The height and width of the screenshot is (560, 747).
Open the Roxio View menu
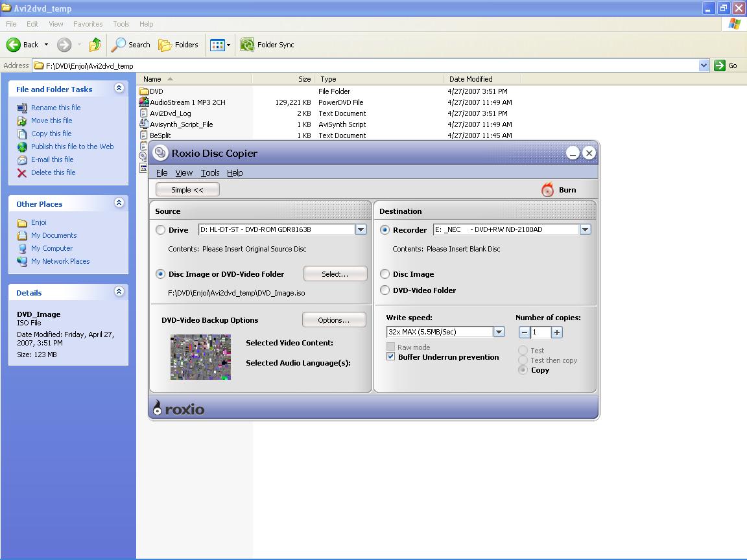184,173
